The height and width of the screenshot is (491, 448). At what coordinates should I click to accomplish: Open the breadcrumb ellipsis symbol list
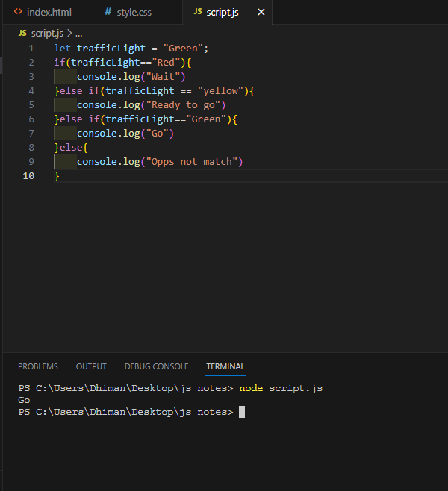pyautogui.click(x=79, y=33)
